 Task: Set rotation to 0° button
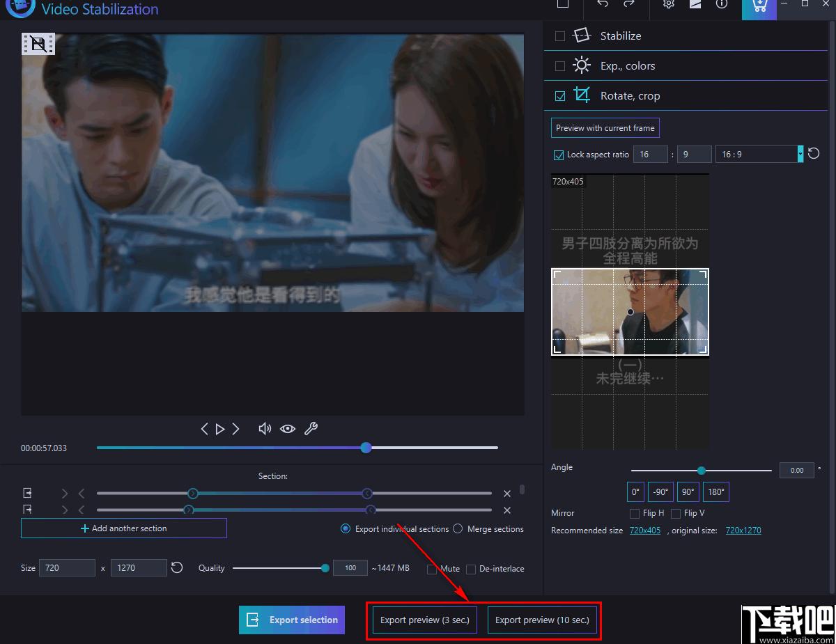point(635,492)
